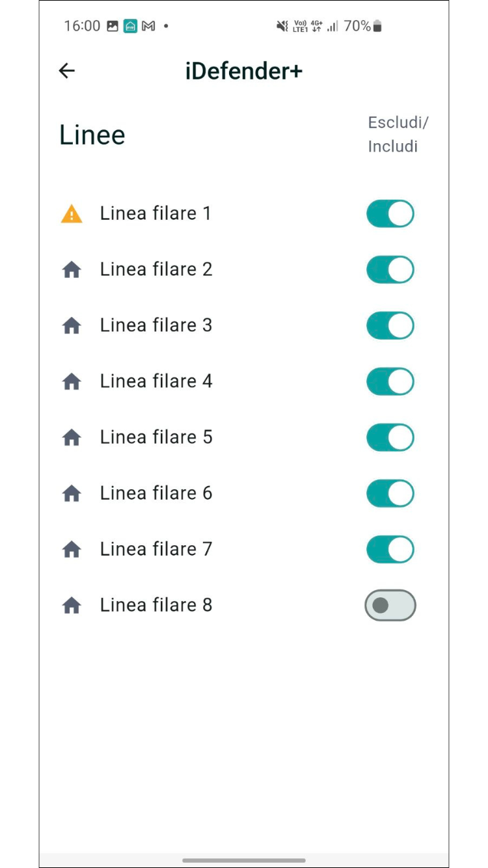Tap the house icon beside Linea filare 6
This screenshot has width=488, height=868.
[x=72, y=493]
